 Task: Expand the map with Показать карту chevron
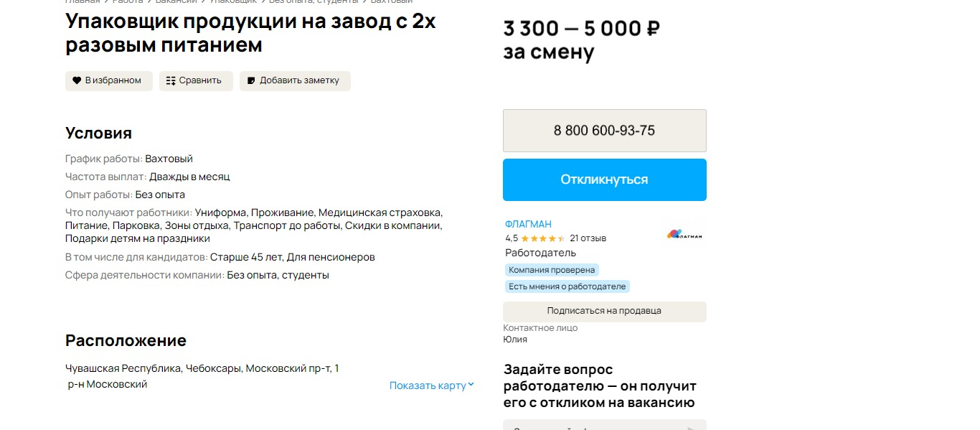point(471,385)
